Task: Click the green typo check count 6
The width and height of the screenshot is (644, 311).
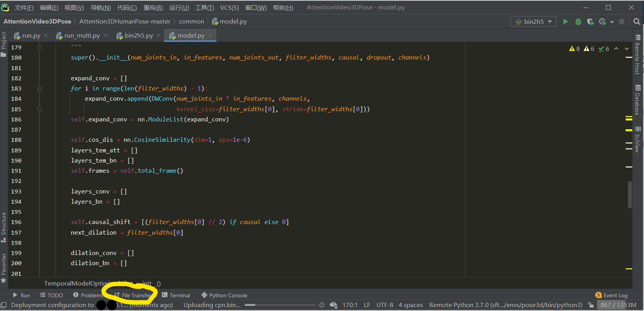Action: 604,49
